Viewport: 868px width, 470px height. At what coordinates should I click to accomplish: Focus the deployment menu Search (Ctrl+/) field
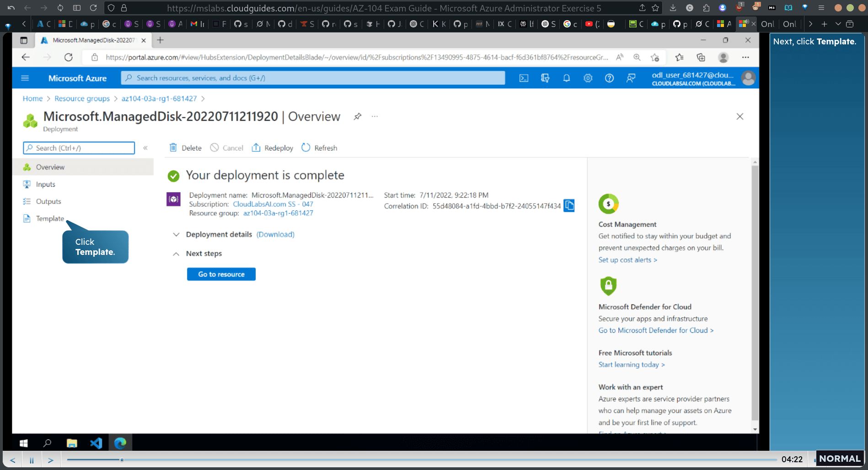click(79, 148)
